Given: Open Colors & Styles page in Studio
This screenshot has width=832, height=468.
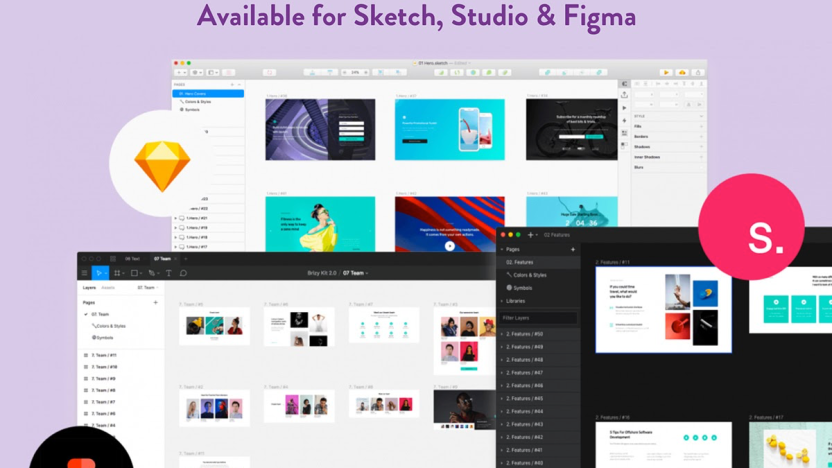Looking at the screenshot, I should (526, 275).
